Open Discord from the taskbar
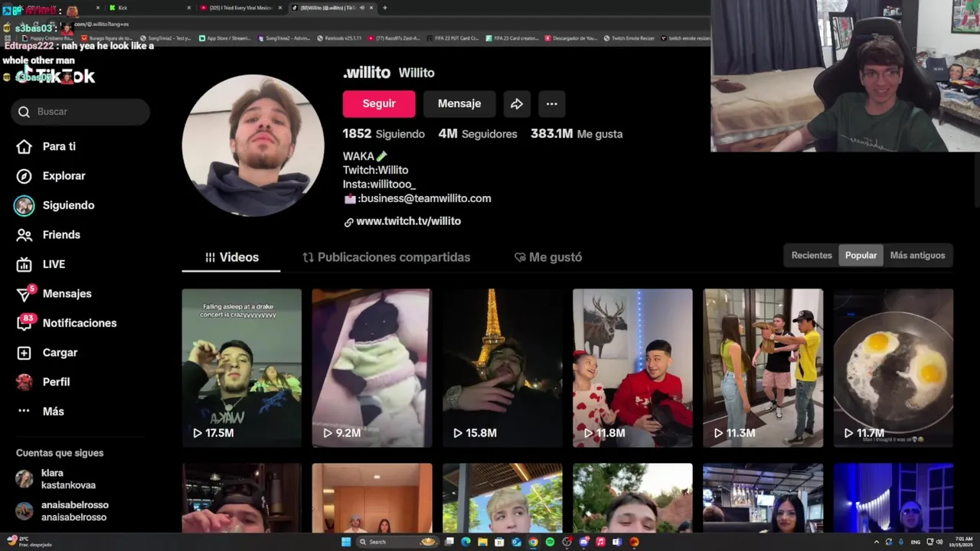980x551 pixels. point(583,542)
